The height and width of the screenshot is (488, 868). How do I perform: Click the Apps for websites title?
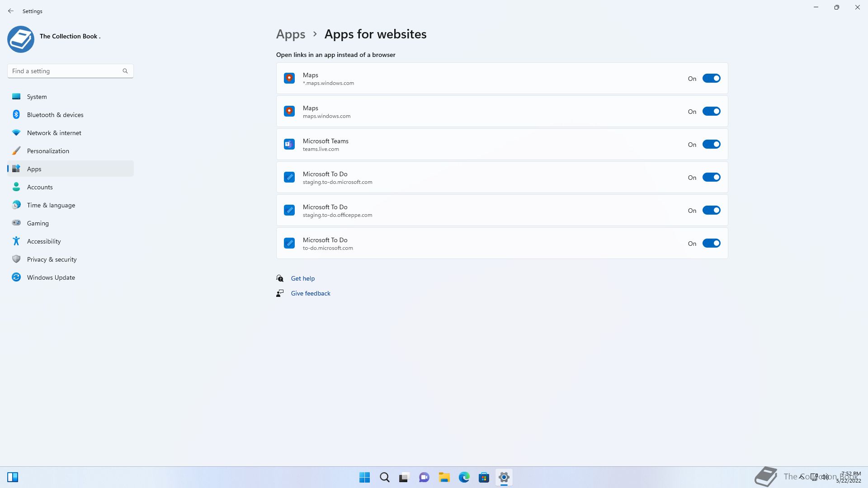(375, 34)
